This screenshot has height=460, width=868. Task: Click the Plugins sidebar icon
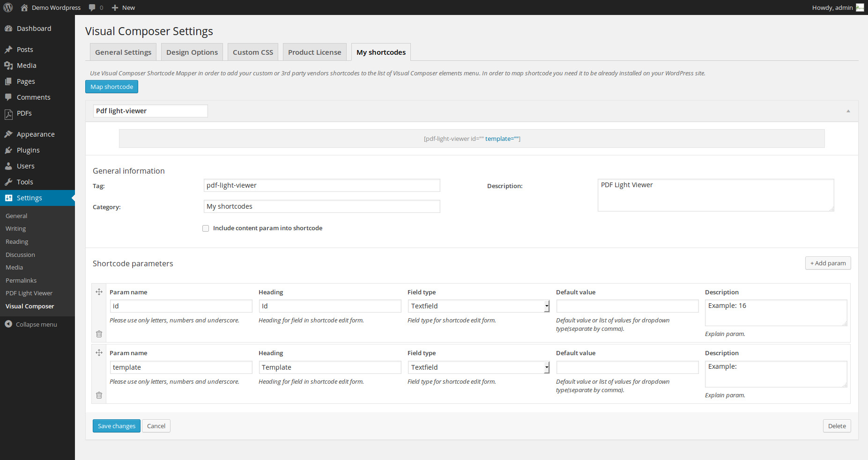coord(8,150)
